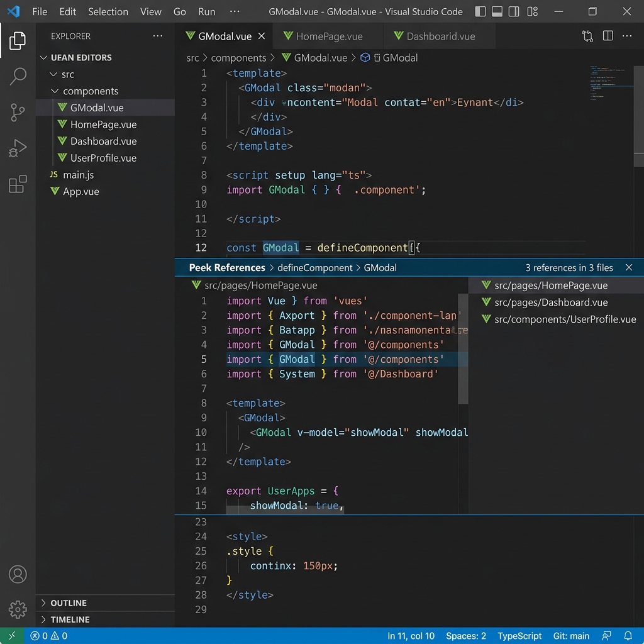Viewport: 644px width, 644px height.
Task: Open HomePage.vue in the explorer tree
Action: click(105, 125)
